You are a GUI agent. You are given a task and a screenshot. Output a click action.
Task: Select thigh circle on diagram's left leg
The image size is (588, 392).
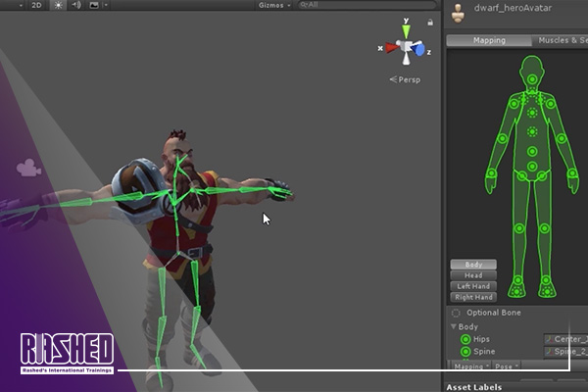tap(521, 175)
